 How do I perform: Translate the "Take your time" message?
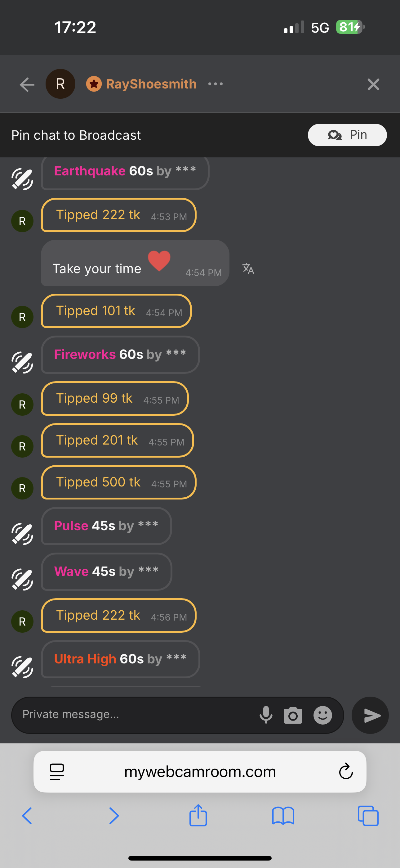(248, 269)
